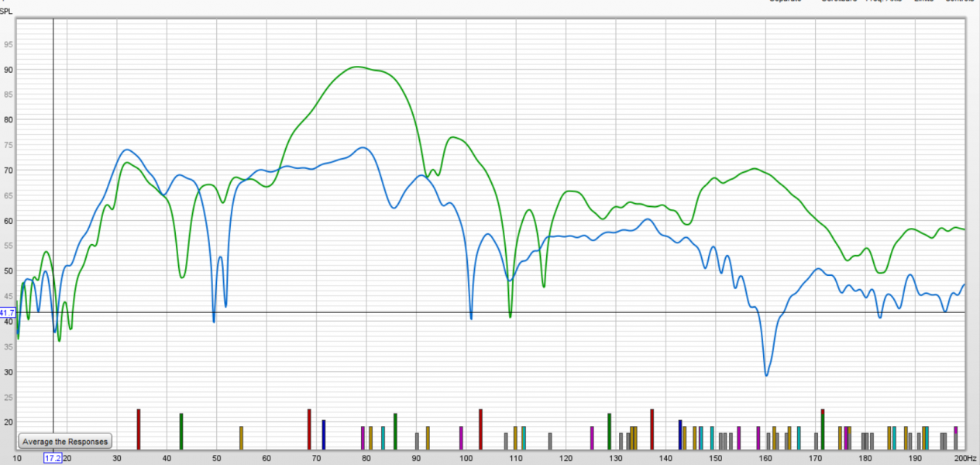Click the 80 label on the frequency axis
The height and width of the screenshot is (465, 980).
tap(366, 459)
